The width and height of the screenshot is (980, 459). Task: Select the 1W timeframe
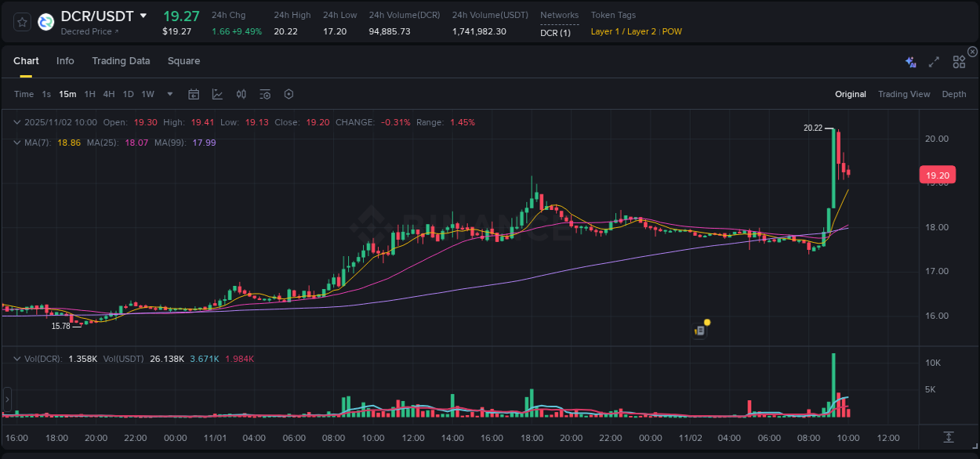pyautogui.click(x=147, y=94)
